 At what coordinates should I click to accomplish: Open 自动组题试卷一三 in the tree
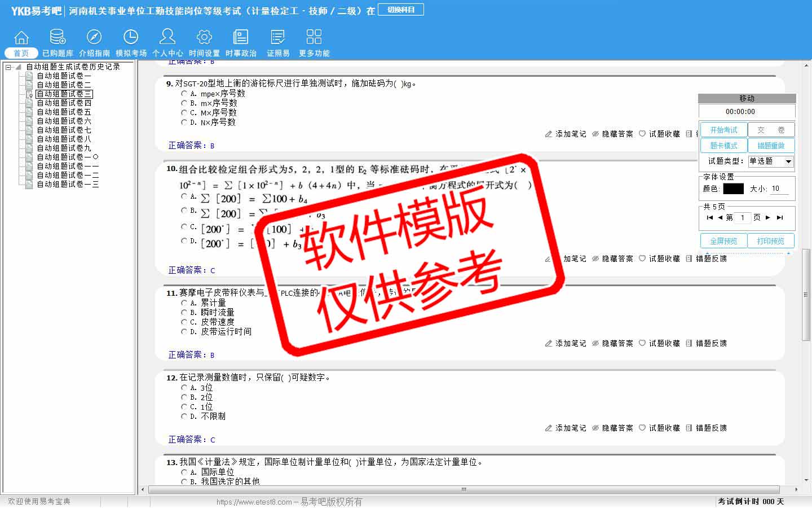[68, 185]
